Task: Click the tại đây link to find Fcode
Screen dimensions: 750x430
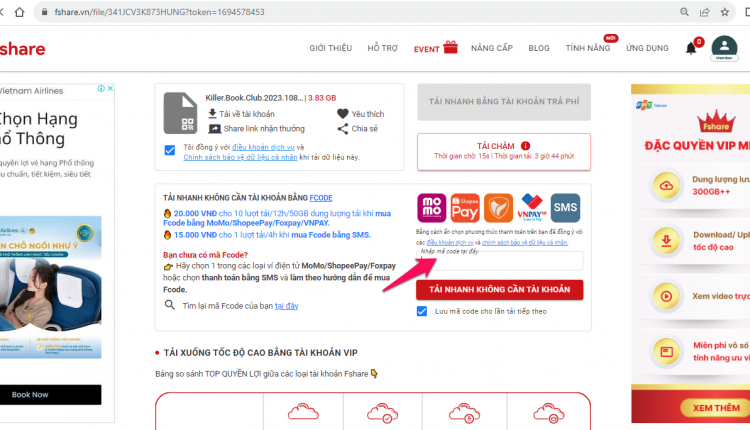Action: [287, 306]
